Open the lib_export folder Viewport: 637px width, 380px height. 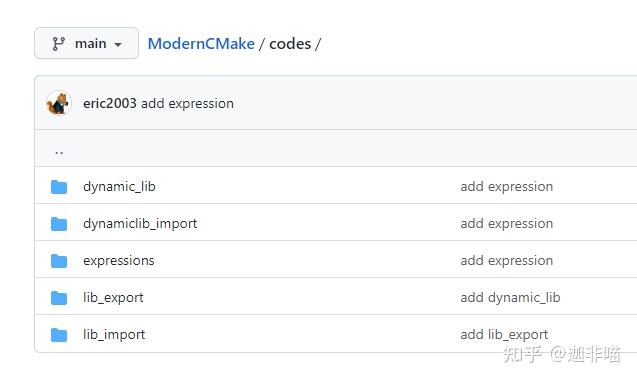click(x=113, y=297)
